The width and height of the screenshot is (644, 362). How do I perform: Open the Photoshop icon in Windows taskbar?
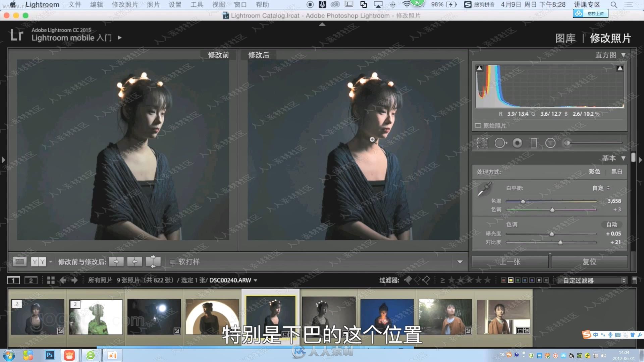click(50, 355)
